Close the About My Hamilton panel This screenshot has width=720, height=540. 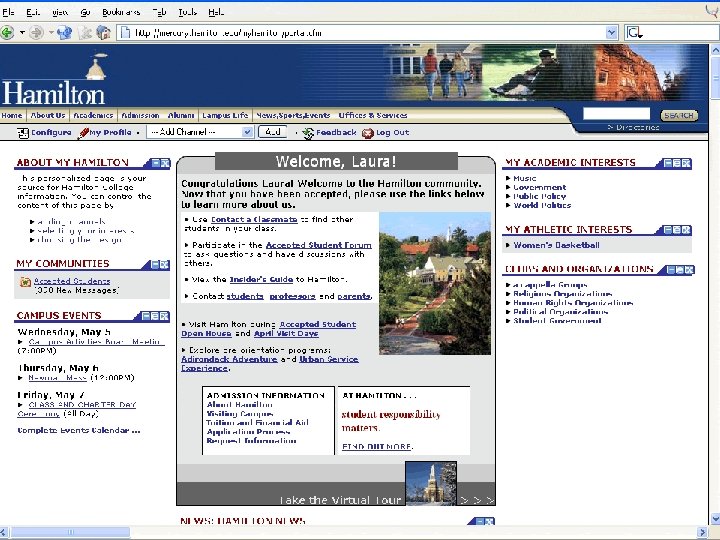(x=165, y=163)
